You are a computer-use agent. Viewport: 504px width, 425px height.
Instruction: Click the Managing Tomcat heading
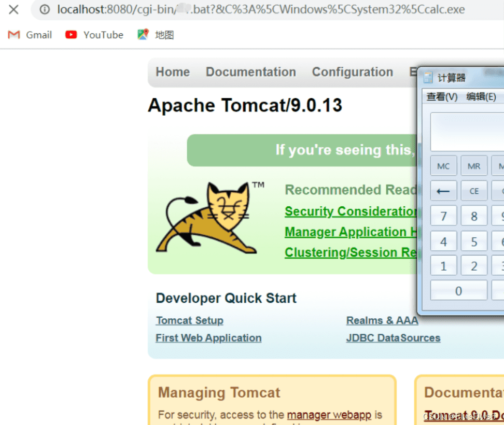click(219, 392)
